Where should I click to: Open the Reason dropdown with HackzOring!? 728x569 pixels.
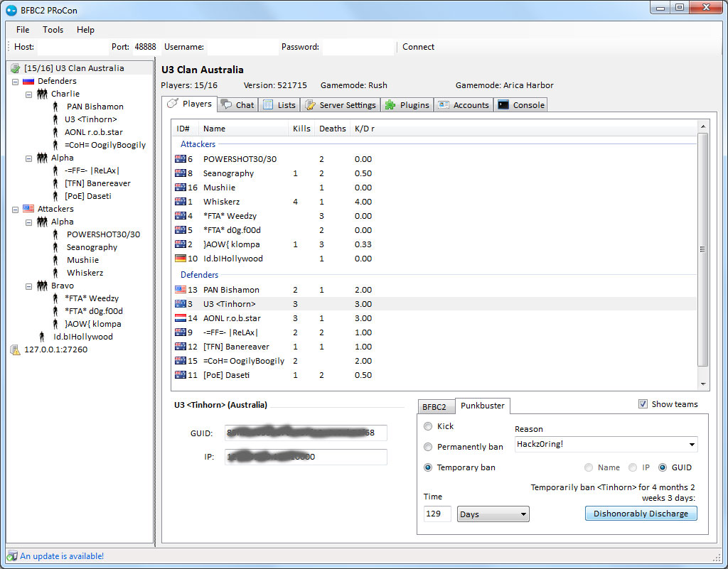pos(606,444)
